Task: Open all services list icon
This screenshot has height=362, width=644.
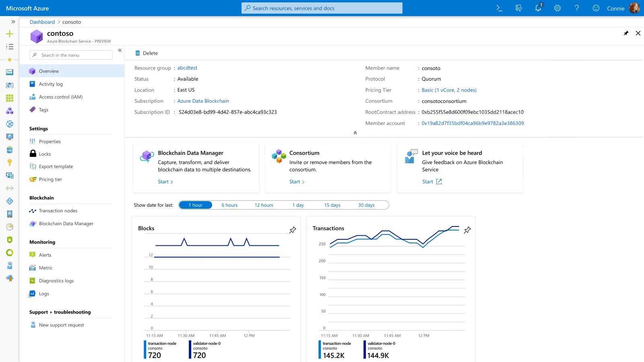Action: [10, 47]
